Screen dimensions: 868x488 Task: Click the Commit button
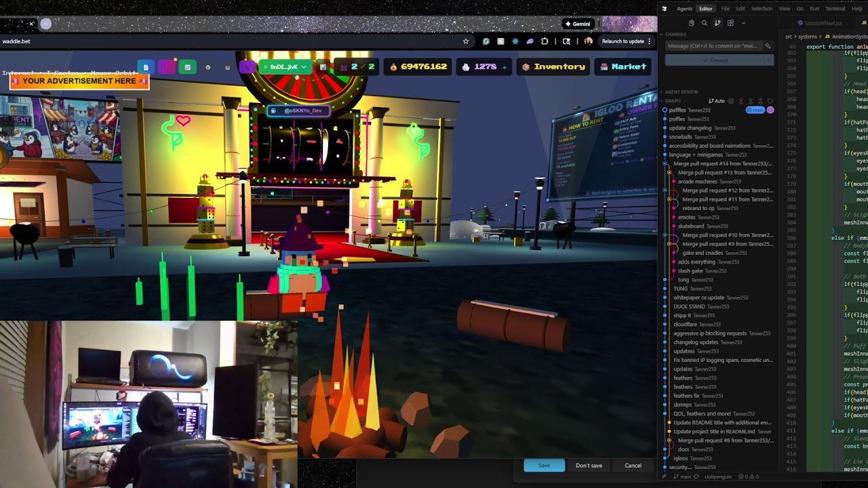[714, 60]
